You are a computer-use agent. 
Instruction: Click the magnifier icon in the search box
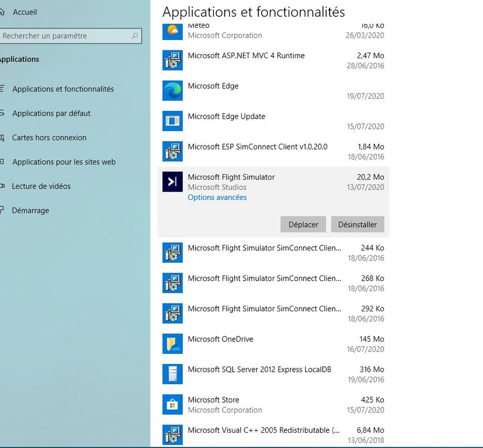click(134, 36)
